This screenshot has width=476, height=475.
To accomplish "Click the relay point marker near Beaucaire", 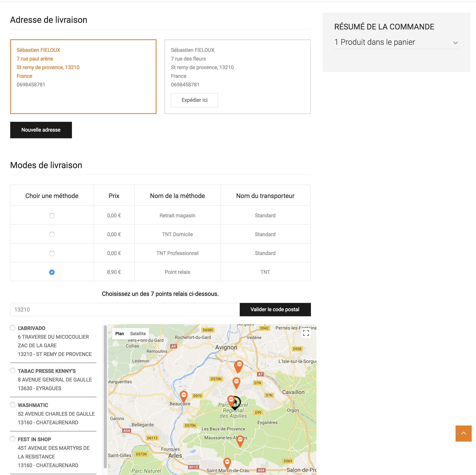I will (x=184, y=396).
